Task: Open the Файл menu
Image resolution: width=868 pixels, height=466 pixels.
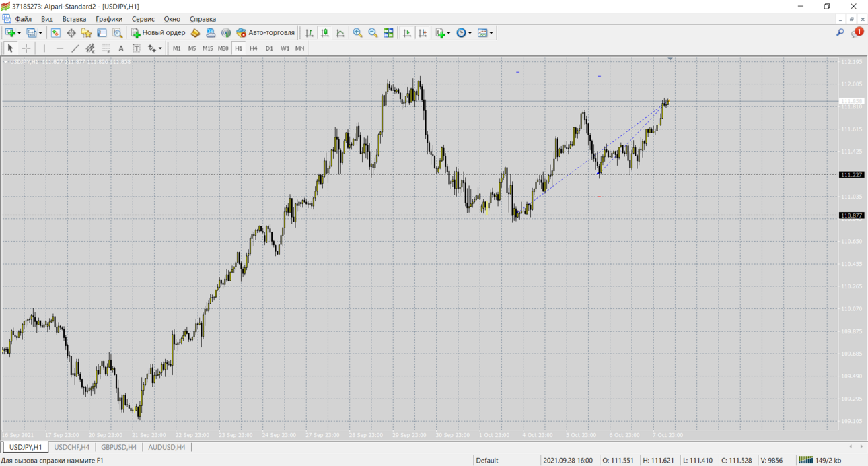Action: click(23, 19)
